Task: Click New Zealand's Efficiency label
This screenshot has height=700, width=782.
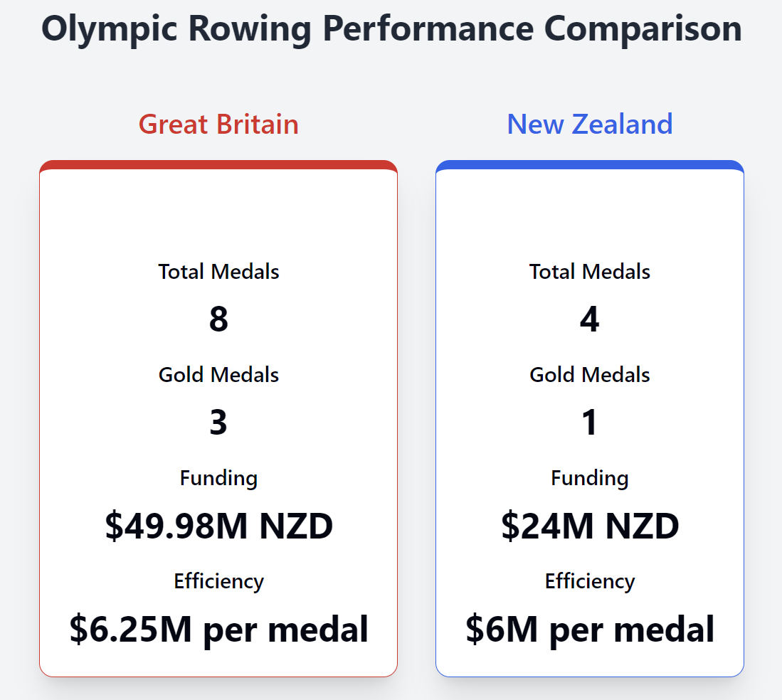Action: pos(590,581)
